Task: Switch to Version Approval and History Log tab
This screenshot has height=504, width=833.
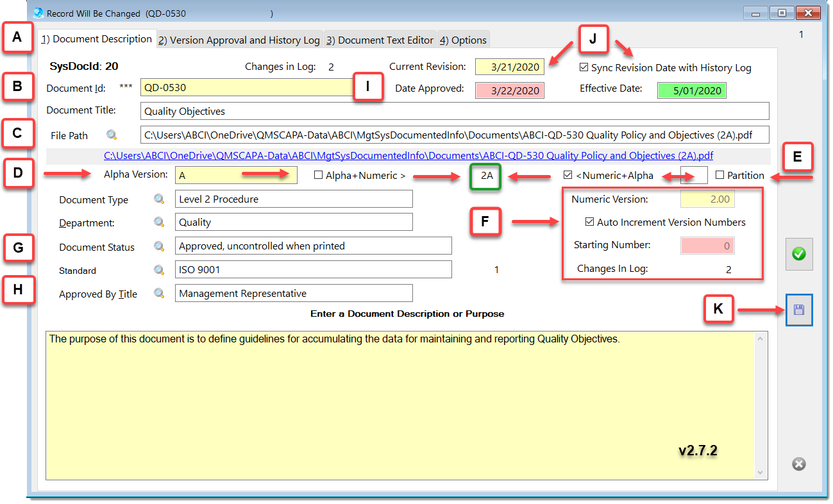Action: 239,40
